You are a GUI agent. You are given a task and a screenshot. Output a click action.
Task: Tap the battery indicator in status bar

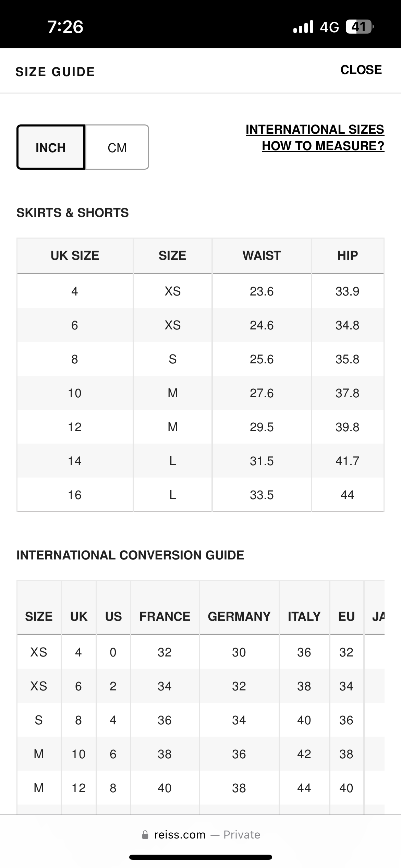pyautogui.click(x=360, y=27)
